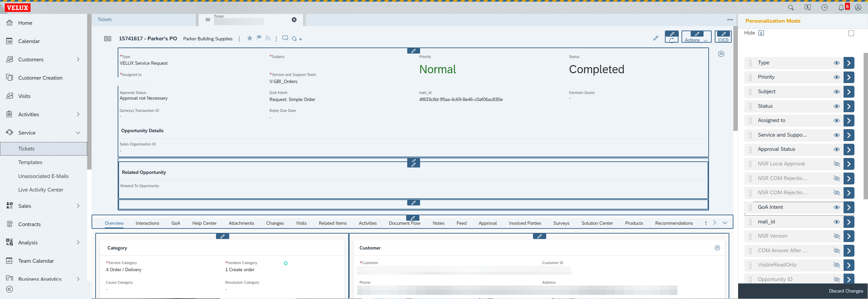Edit the header section via top pencil marker
868x299 pixels.
point(413,51)
